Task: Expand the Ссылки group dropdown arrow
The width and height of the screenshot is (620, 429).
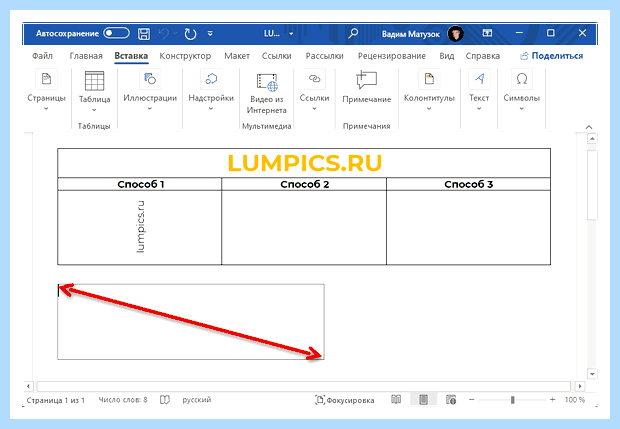Action: tap(314, 108)
